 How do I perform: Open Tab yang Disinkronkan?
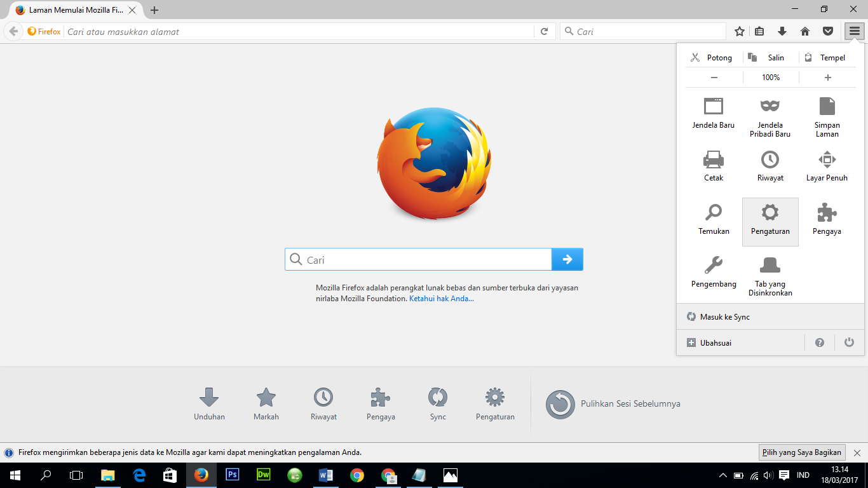tap(770, 277)
